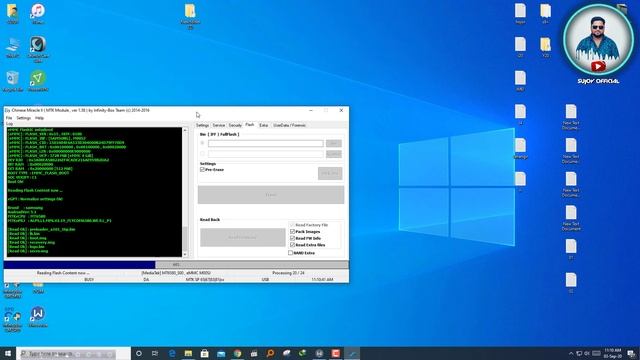This screenshot has height=360, width=640.
Task: Open the folder icon at top center of desktop
Action: 190,16
